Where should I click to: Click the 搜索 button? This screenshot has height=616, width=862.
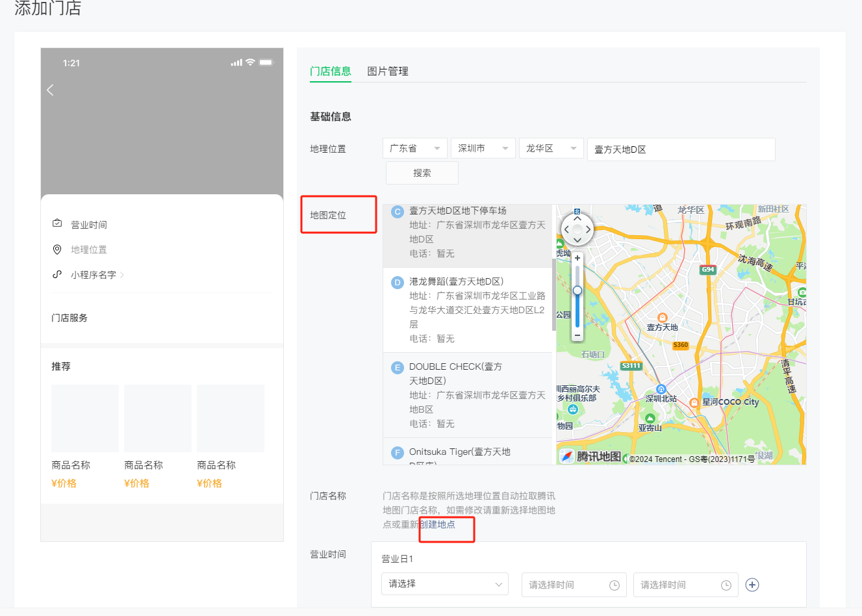tap(422, 173)
